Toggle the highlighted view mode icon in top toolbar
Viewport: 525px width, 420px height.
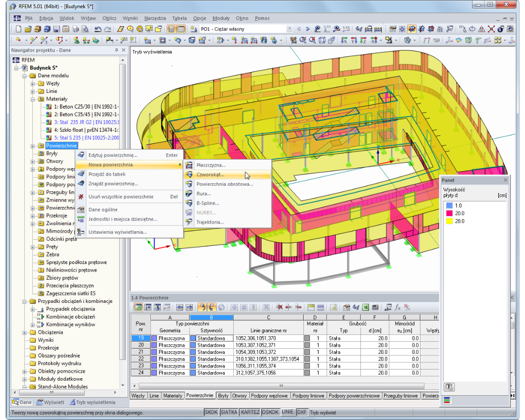tap(412, 29)
